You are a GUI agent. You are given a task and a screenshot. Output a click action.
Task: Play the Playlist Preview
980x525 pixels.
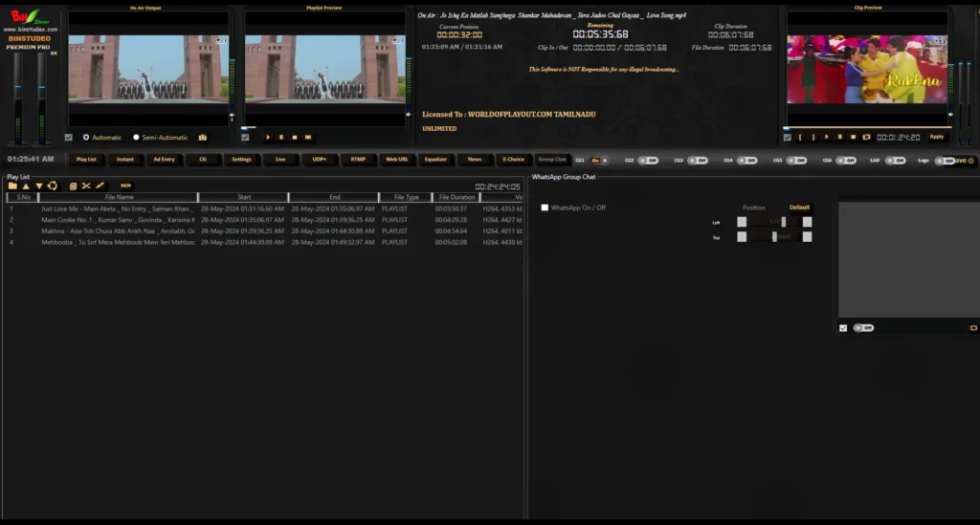click(x=268, y=138)
